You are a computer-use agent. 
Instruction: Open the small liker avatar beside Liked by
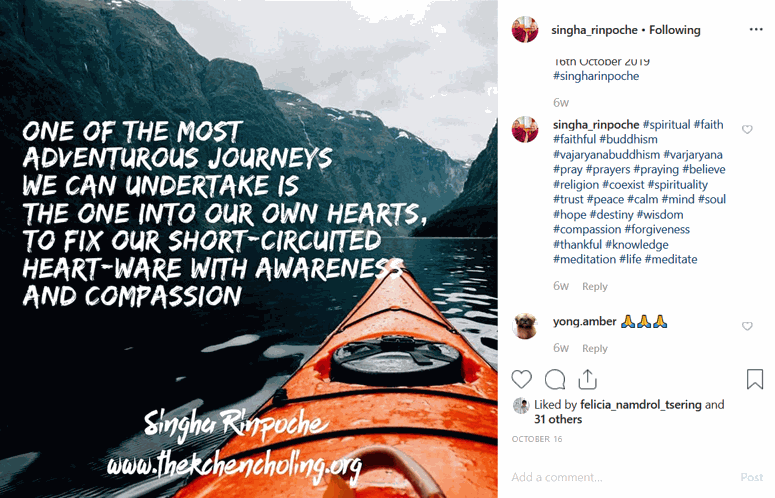coord(521,406)
